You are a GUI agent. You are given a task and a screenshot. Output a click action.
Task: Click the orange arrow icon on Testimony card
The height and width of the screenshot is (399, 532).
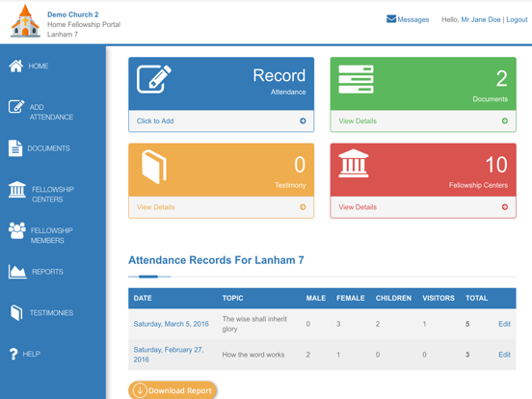pyautogui.click(x=303, y=207)
